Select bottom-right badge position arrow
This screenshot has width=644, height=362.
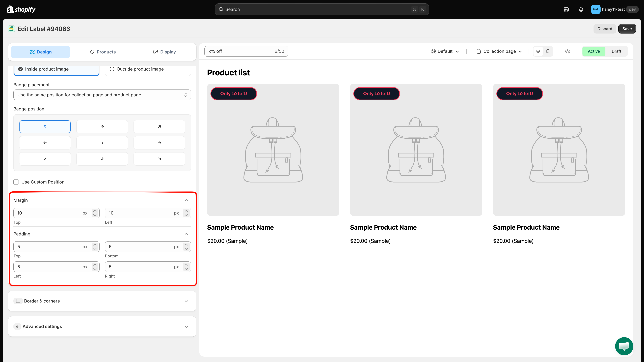(159, 159)
